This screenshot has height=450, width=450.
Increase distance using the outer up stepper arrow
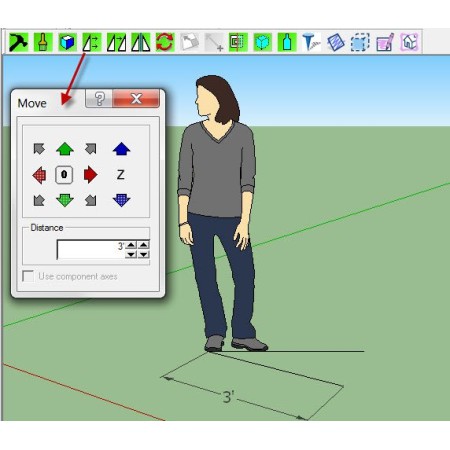pyautogui.click(x=144, y=245)
